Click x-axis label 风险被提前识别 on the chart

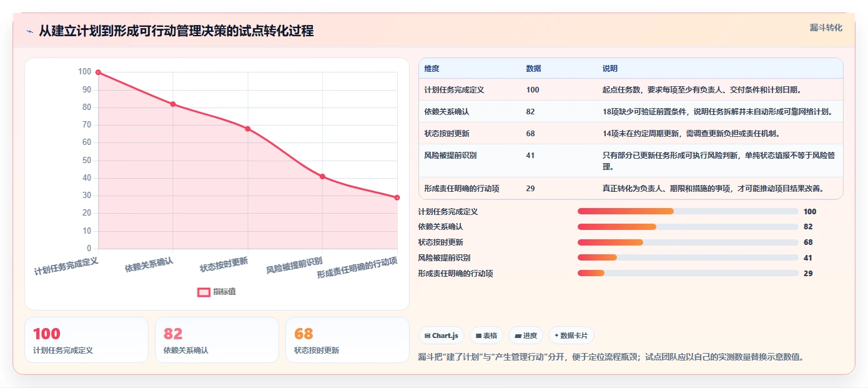[x=294, y=266]
